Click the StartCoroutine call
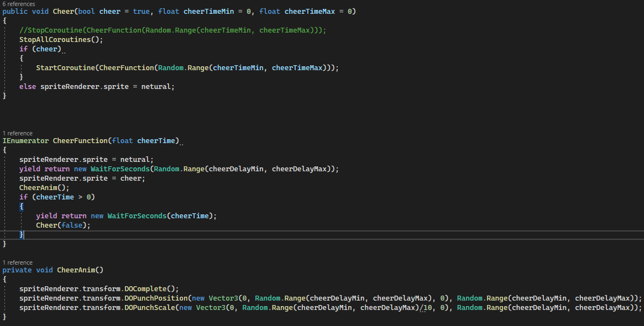Viewport: 644px width, 326px height. click(187, 68)
